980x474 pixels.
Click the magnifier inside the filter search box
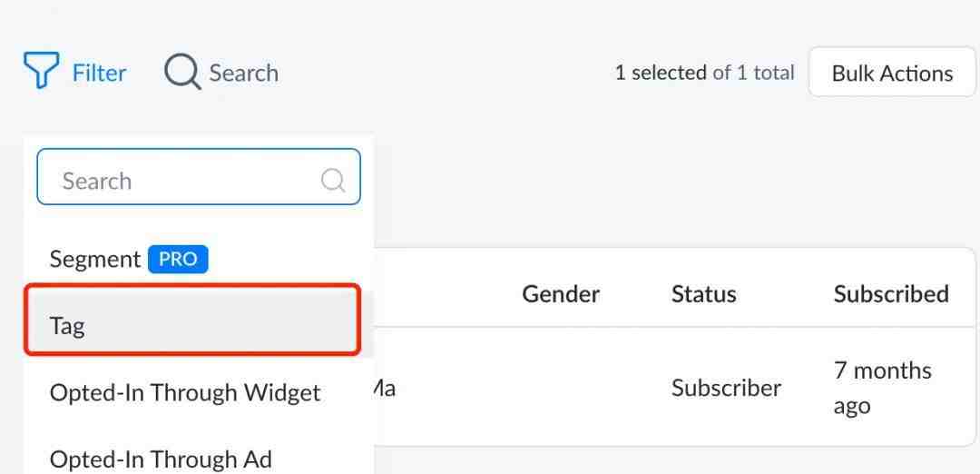click(x=333, y=180)
